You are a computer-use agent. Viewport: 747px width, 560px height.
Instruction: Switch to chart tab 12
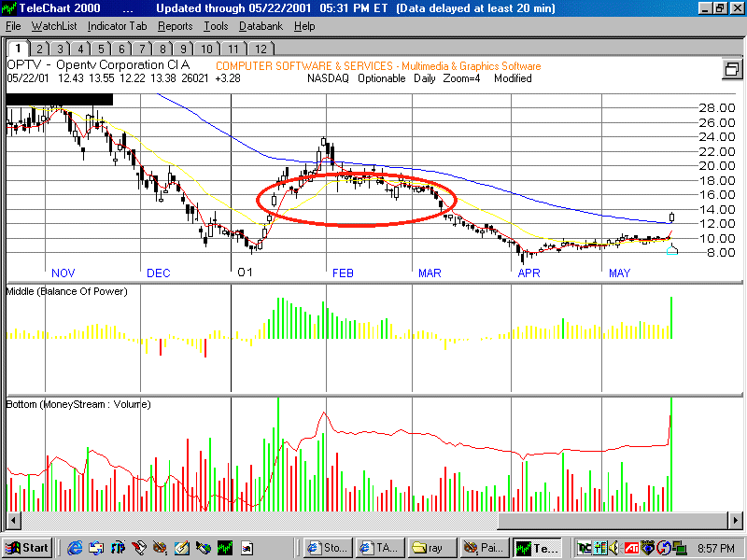point(261,49)
